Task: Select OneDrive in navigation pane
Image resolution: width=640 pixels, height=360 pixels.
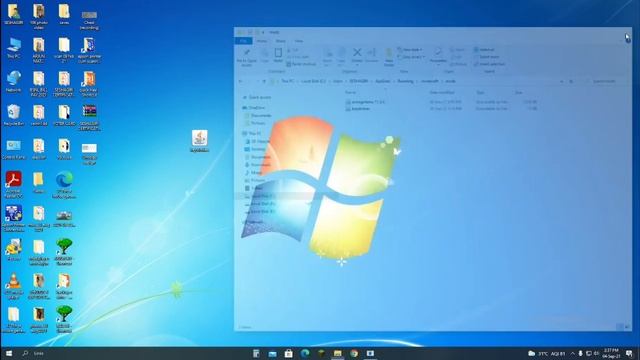Action: tap(254, 107)
